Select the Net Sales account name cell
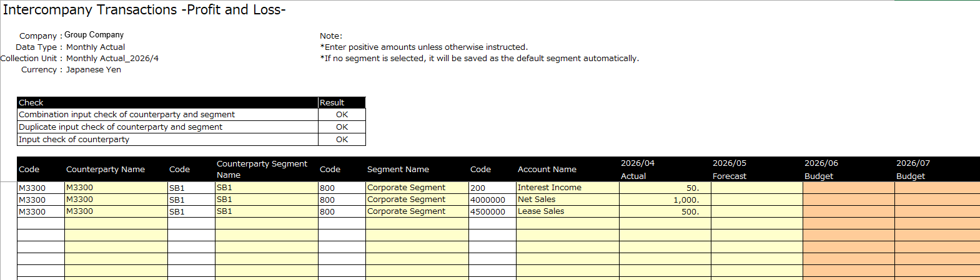This screenshot has width=980, height=280. (568, 200)
